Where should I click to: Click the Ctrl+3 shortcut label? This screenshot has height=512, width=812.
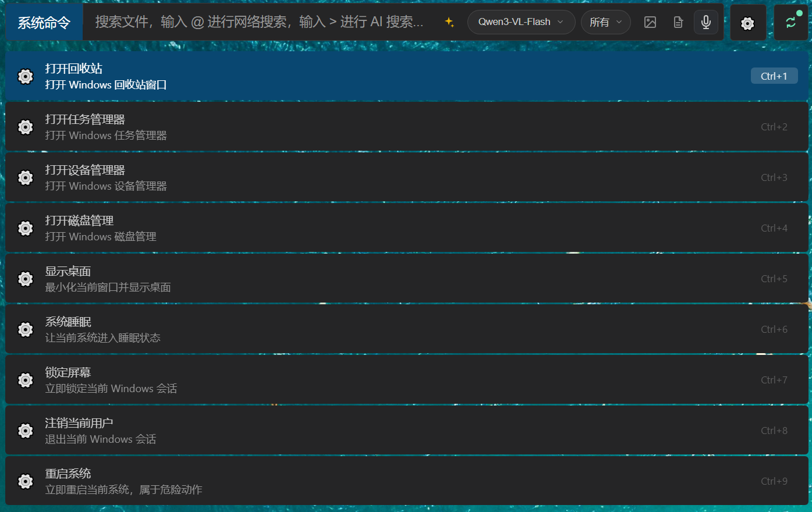774,177
